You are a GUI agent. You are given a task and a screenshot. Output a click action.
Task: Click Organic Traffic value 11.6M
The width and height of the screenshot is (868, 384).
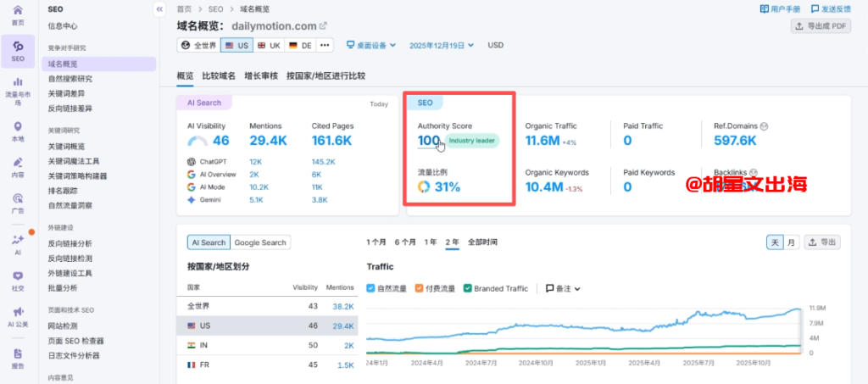pos(542,141)
